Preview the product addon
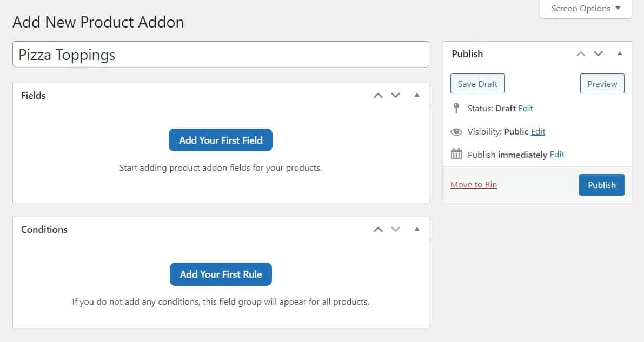644x342 pixels. click(602, 84)
